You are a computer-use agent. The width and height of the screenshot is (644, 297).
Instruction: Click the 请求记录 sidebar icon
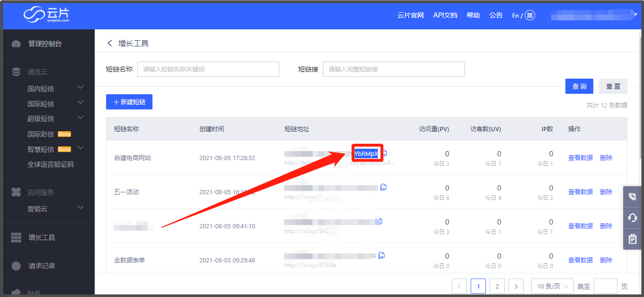point(16,266)
